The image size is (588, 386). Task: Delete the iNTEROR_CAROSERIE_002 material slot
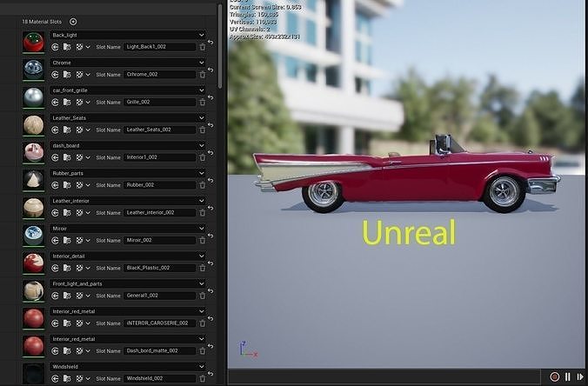(203, 323)
